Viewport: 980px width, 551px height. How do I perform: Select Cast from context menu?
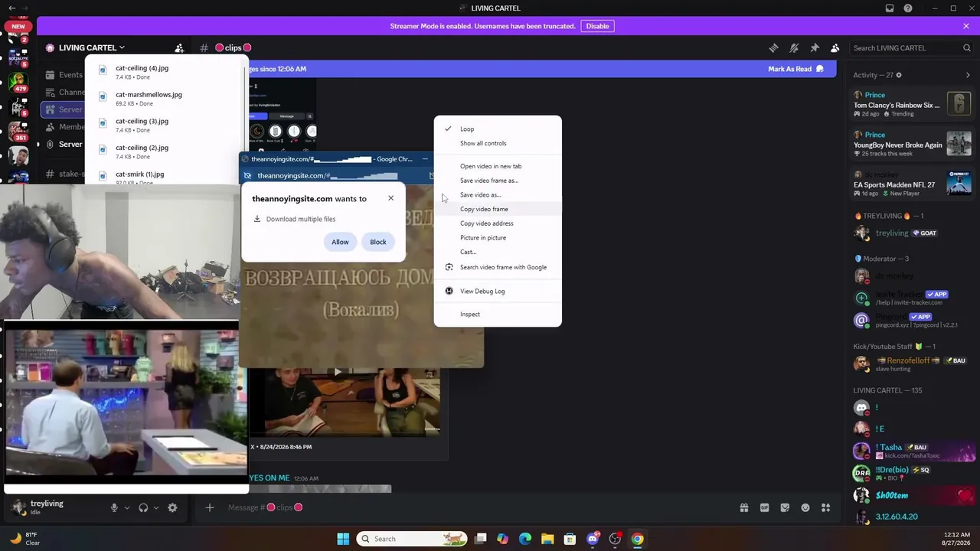click(498, 252)
